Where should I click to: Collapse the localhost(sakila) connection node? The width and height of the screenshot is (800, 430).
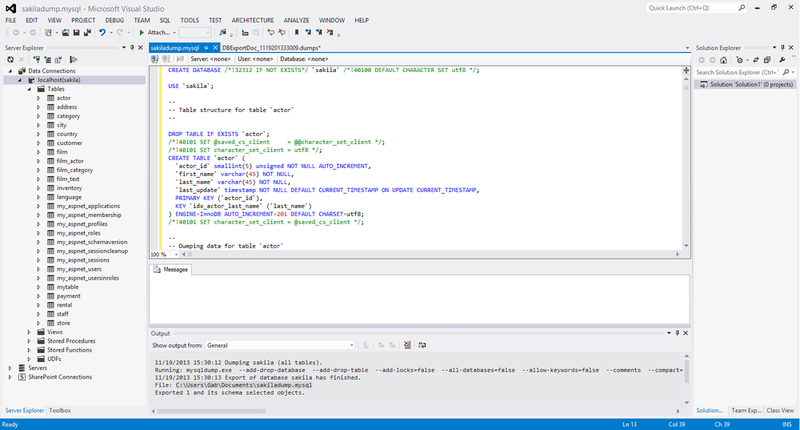20,80
